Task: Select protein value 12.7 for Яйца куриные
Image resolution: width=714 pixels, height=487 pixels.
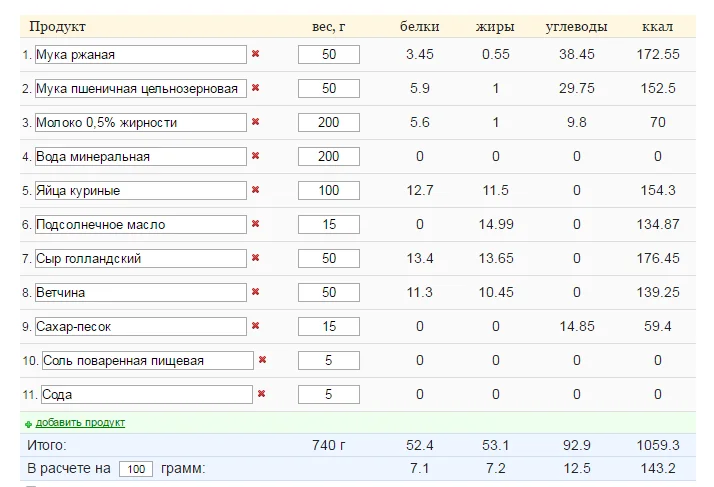Action: click(x=419, y=190)
